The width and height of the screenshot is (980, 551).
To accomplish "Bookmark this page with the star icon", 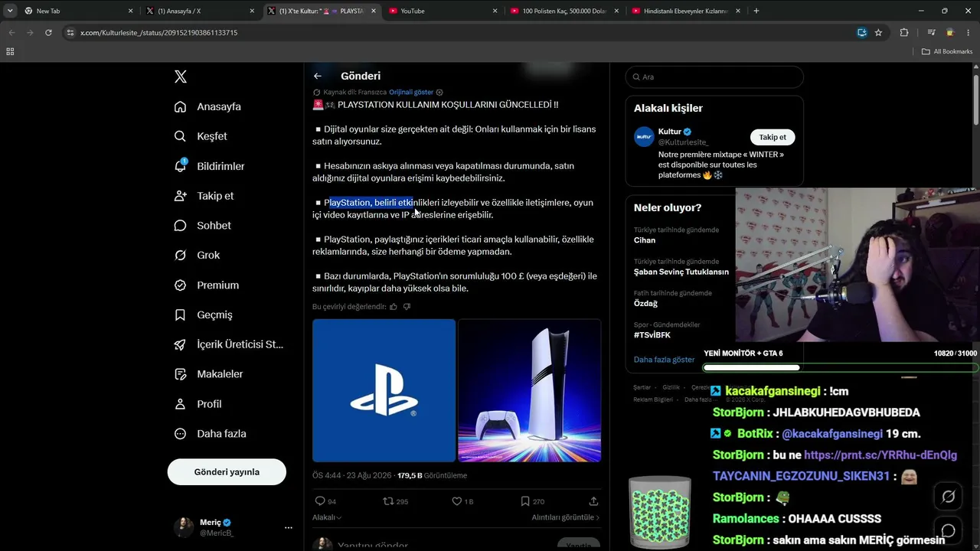I will coord(878,33).
